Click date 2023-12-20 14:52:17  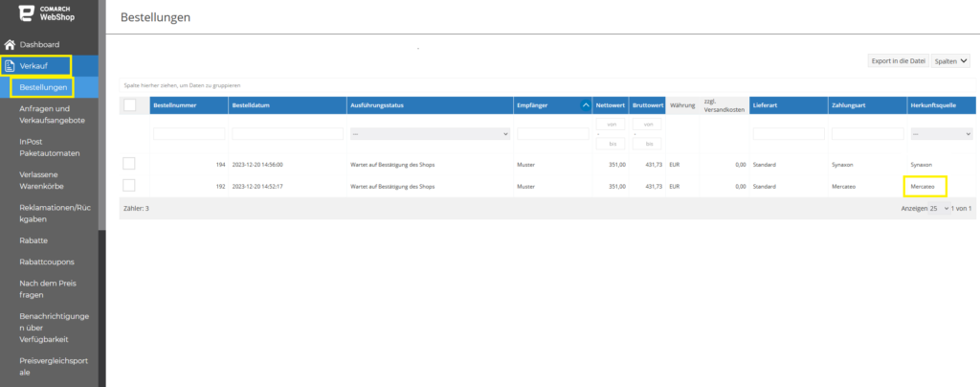coord(258,186)
